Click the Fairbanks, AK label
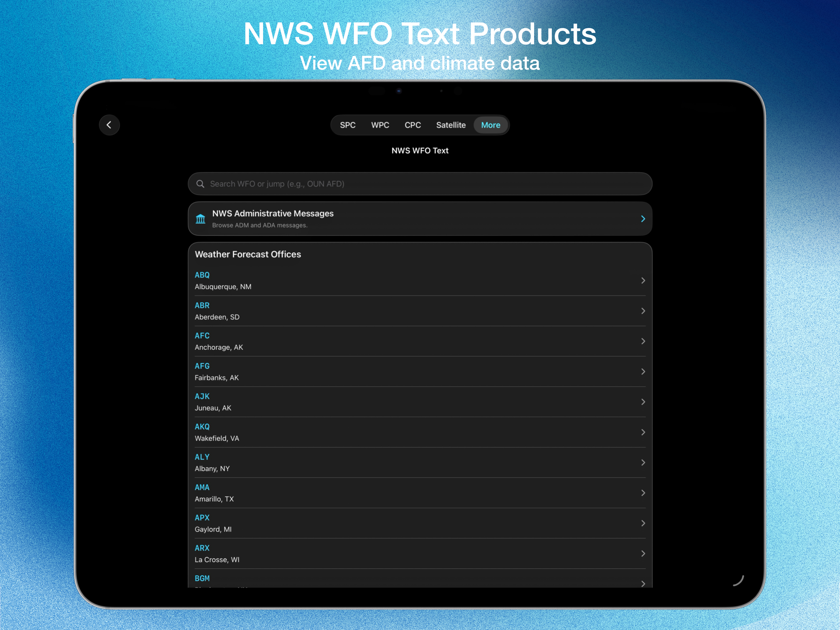This screenshot has width=840, height=630. click(217, 378)
